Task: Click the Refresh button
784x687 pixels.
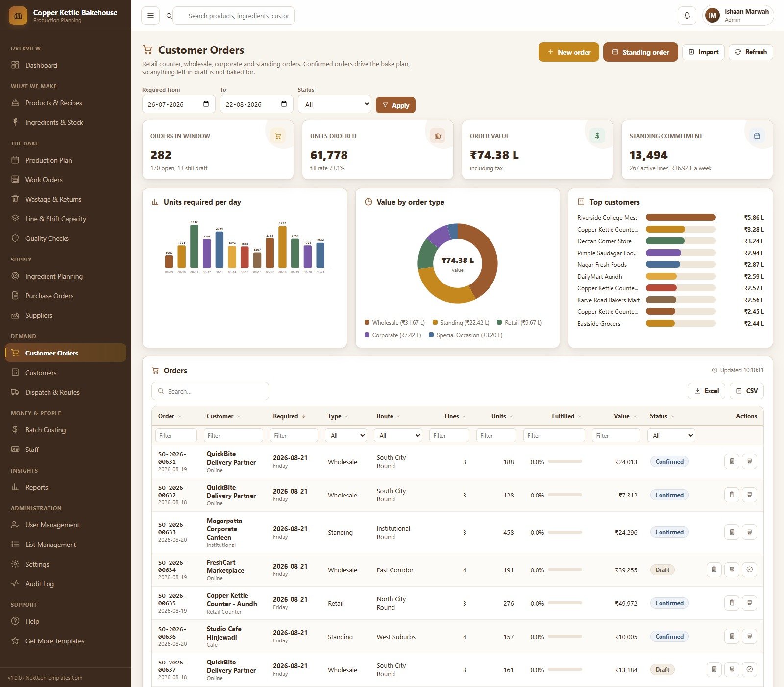Action: (x=751, y=52)
